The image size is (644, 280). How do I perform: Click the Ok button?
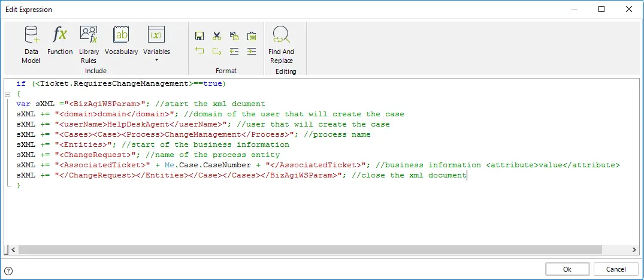point(567,269)
